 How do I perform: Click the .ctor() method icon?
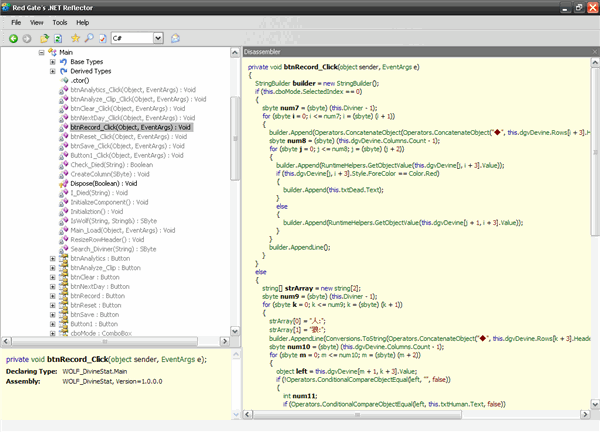click(64, 80)
